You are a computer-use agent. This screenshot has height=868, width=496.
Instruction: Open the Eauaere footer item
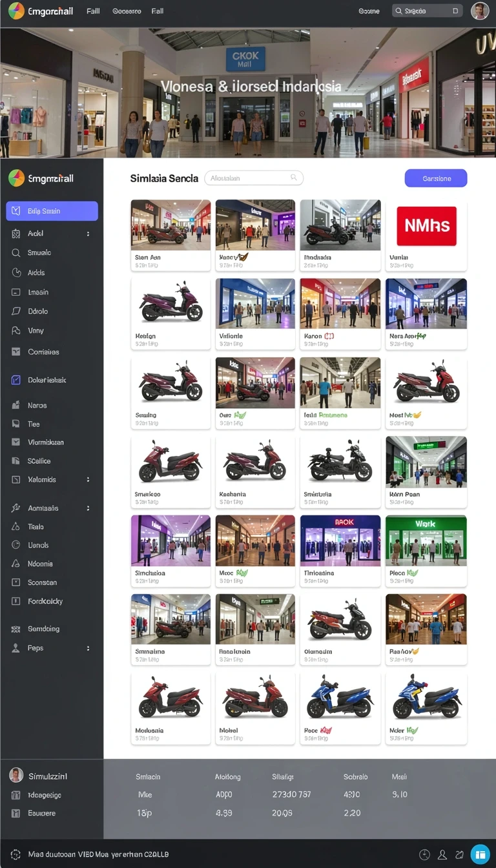click(x=34, y=813)
